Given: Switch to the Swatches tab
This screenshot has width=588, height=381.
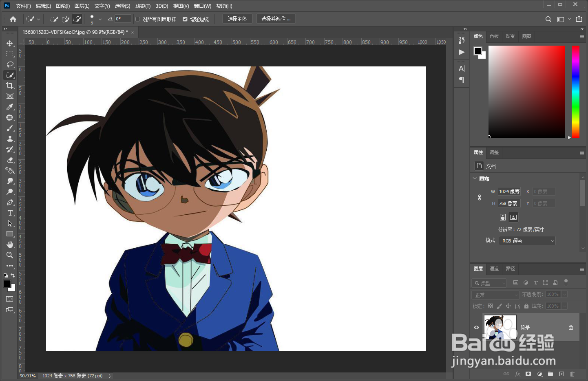Looking at the screenshot, I should [494, 37].
